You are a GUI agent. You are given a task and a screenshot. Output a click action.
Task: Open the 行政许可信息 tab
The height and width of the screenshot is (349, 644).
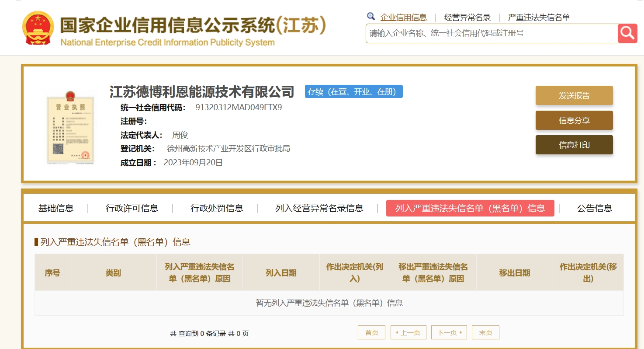(x=132, y=208)
